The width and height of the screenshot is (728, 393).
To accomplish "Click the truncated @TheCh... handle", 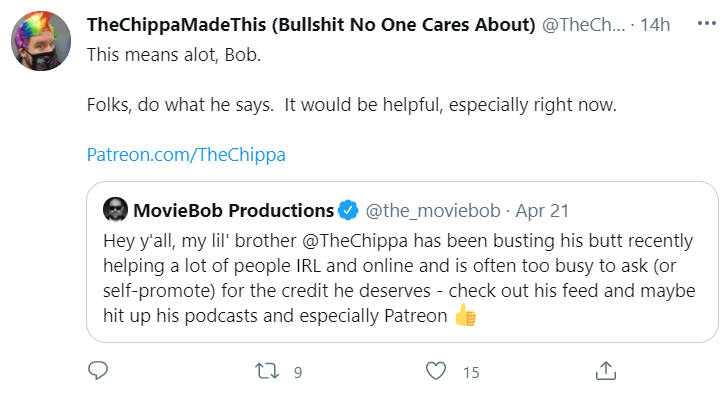I will click(x=584, y=25).
